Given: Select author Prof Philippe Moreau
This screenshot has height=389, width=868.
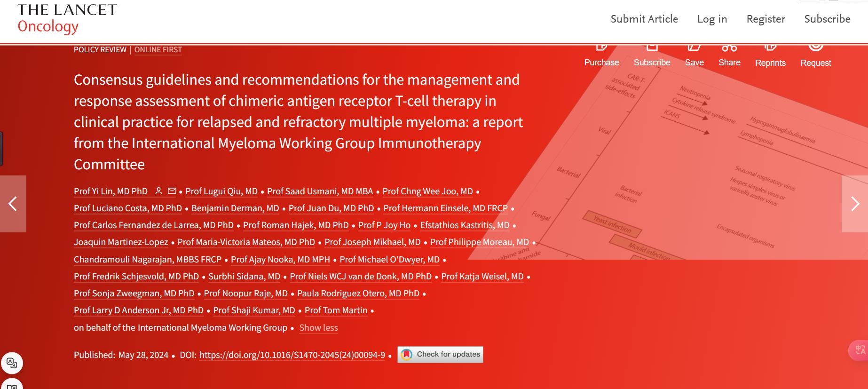Looking at the screenshot, I should pyautogui.click(x=480, y=242).
